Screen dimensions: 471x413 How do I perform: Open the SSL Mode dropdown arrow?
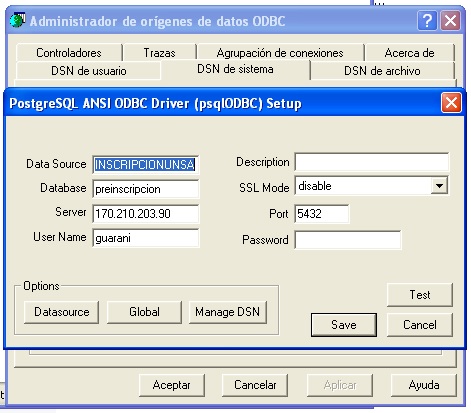439,186
